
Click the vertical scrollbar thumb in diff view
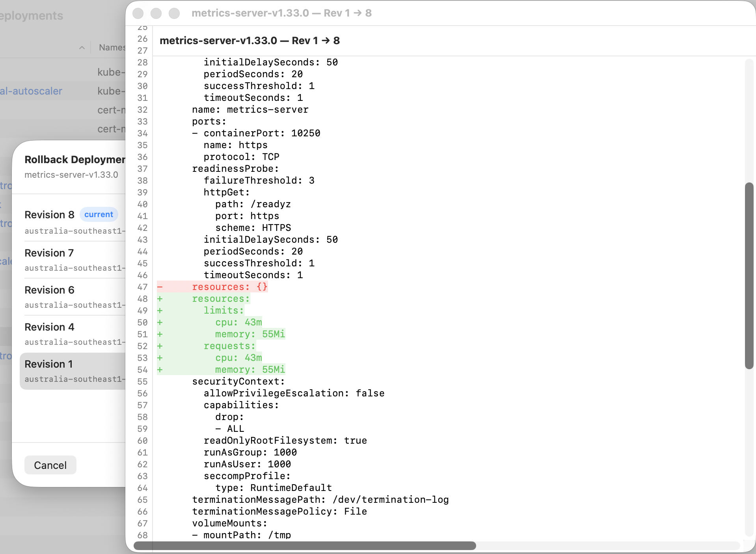coord(749,276)
